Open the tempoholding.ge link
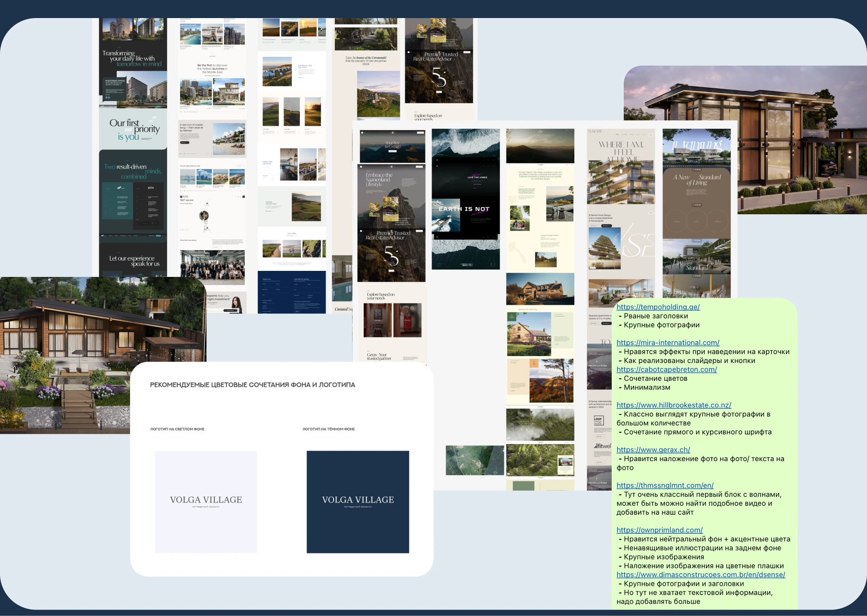 point(658,307)
